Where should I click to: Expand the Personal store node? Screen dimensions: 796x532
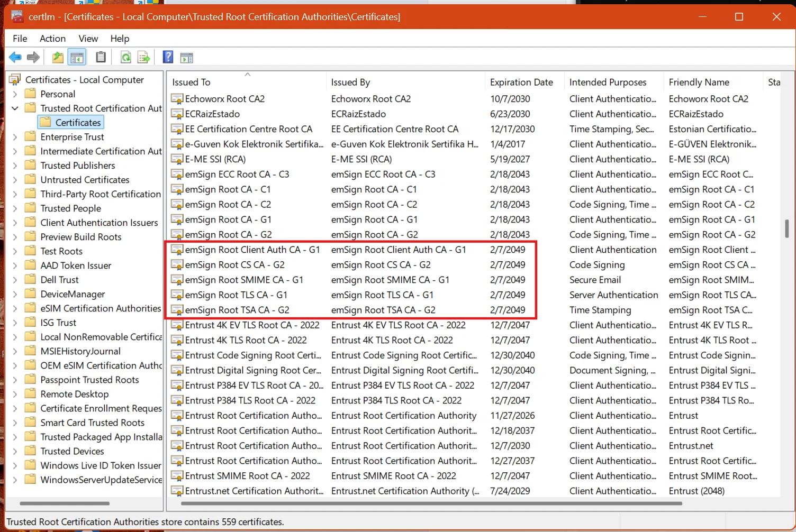point(15,94)
